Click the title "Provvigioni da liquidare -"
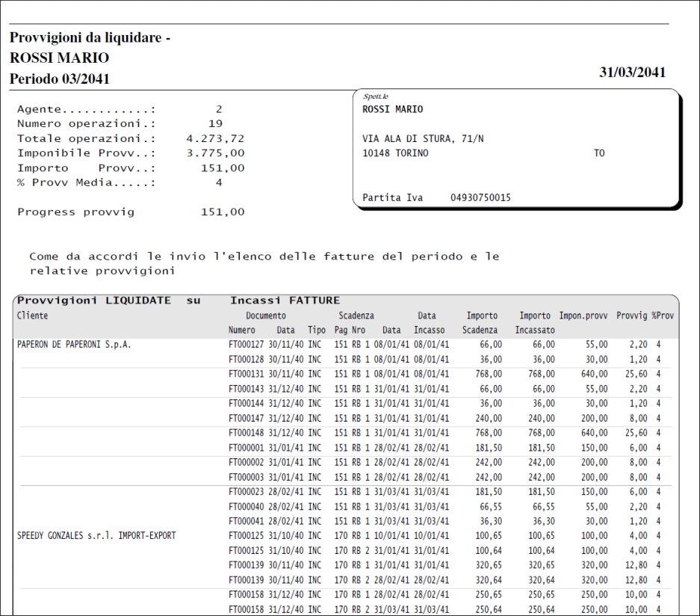Screen dimensions: 700x616 tap(90, 37)
